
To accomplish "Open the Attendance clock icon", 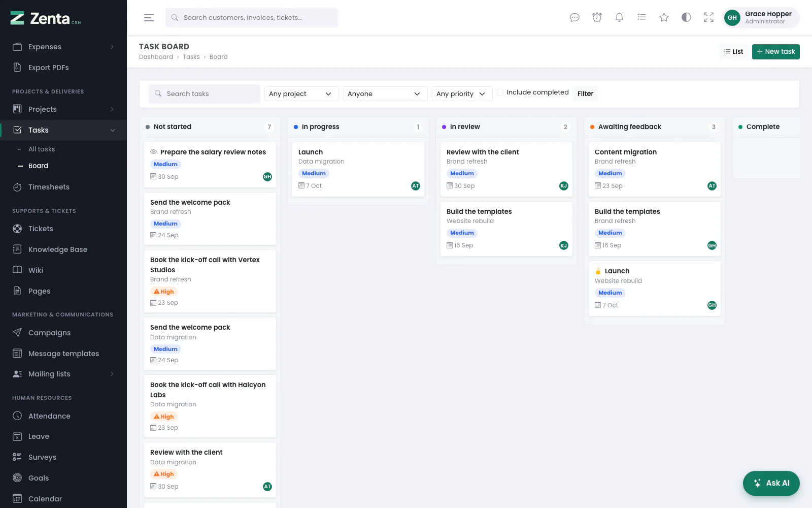I will point(17,416).
